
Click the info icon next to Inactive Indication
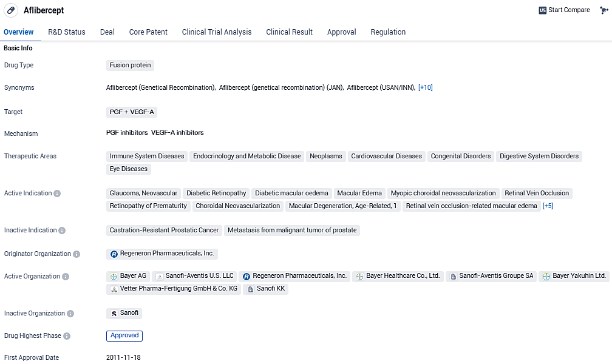pyautogui.click(x=62, y=231)
